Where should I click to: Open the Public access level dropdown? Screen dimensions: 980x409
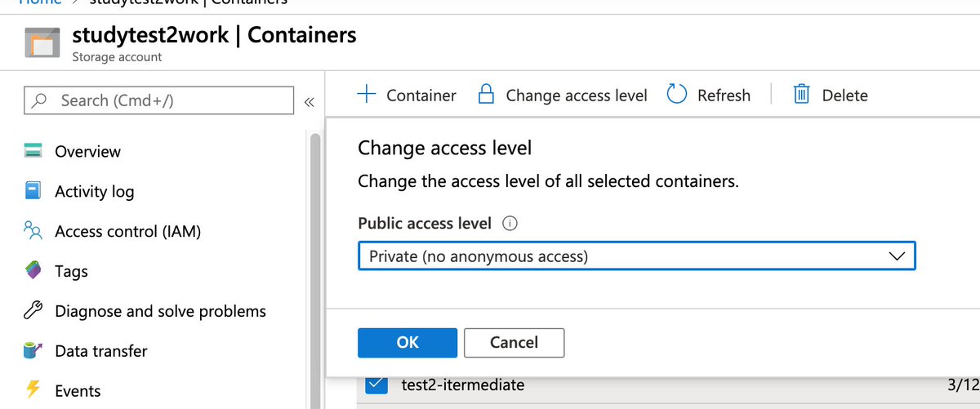[636, 256]
